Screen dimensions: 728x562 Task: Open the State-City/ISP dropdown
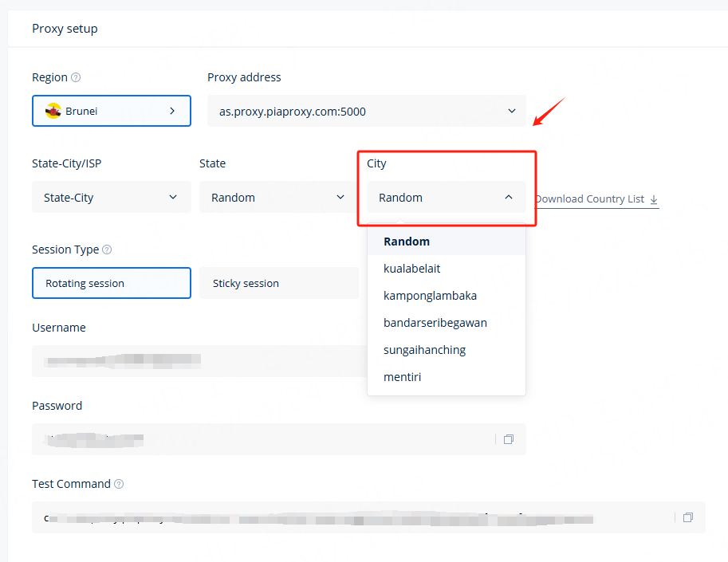112,198
